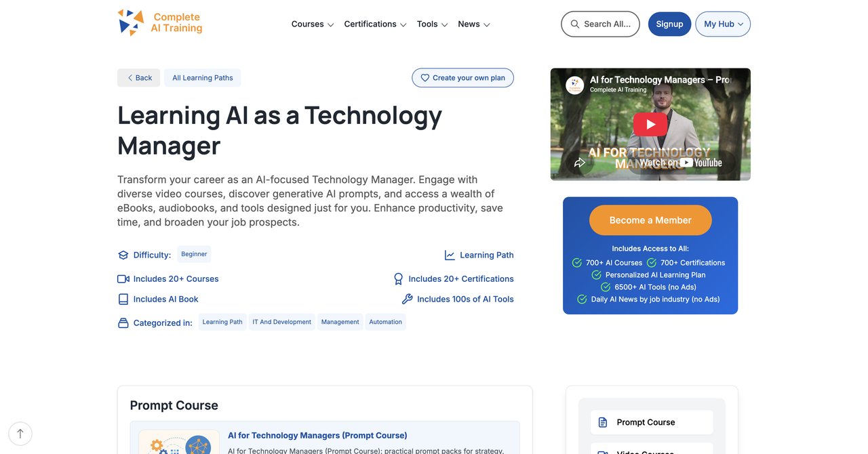Click the chart icon beside Learning Path
This screenshot has width=868, height=454.
click(450, 255)
